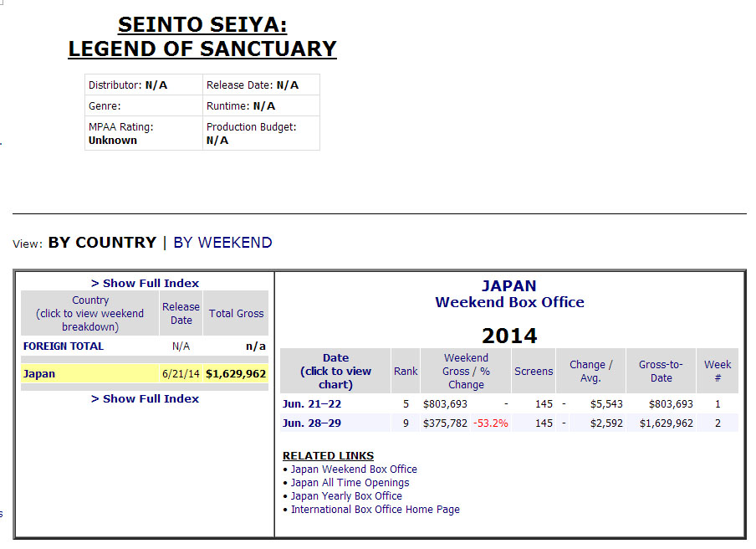
Task: Click the Rank column header
Action: pyautogui.click(x=406, y=371)
